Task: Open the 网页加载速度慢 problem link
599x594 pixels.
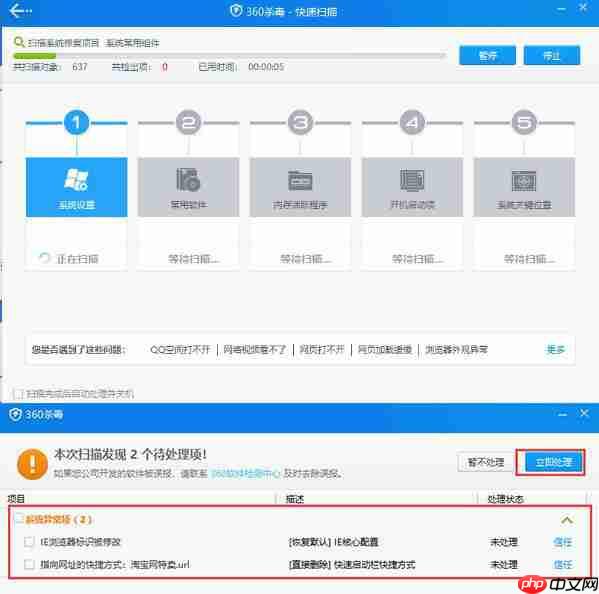Action: 385,349
